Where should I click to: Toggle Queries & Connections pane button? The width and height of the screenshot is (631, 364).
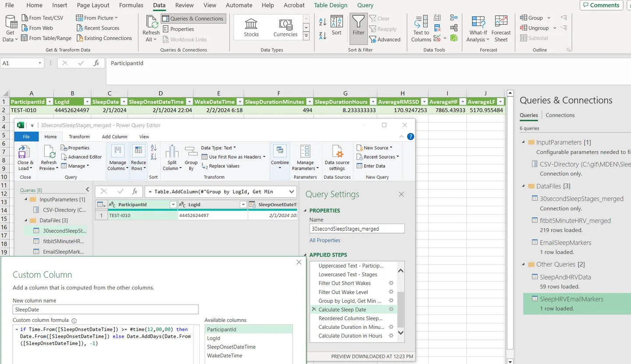(x=193, y=18)
